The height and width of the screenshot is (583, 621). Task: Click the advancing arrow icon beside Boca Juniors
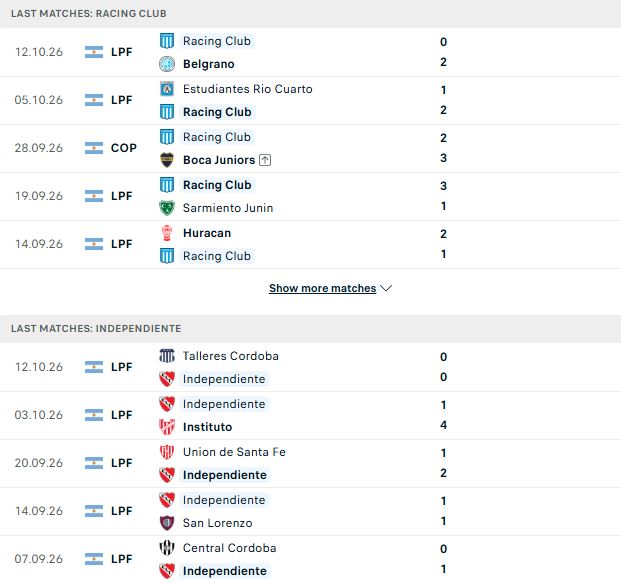click(x=265, y=160)
